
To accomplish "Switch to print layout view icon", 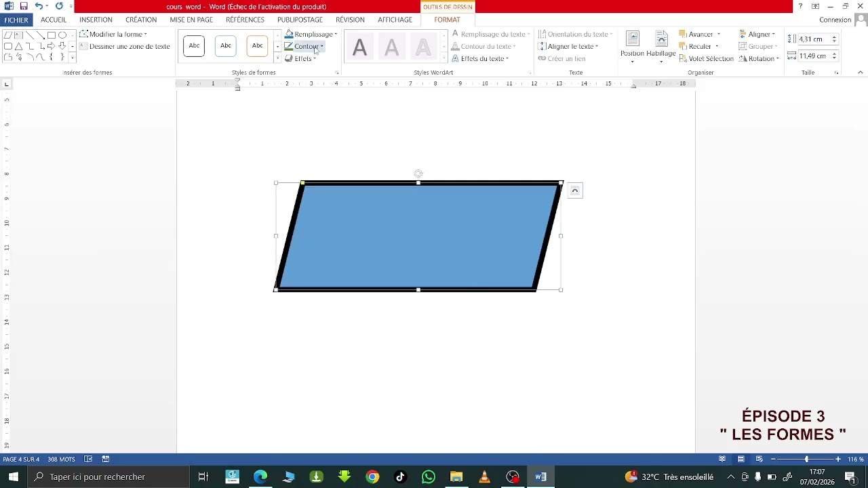I will (741, 459).
